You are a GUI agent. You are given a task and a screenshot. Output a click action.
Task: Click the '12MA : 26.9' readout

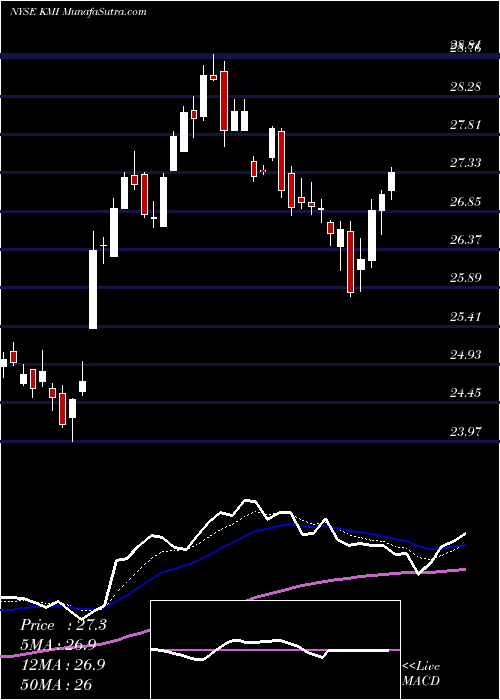[x=62, y=664]
